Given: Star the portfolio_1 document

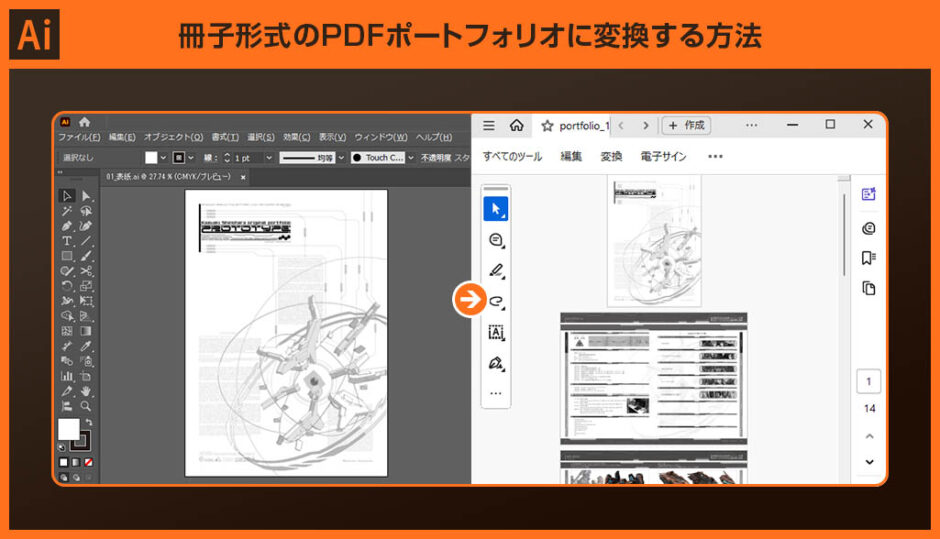Looking at the screenshot, I should (x=547, y=126).
